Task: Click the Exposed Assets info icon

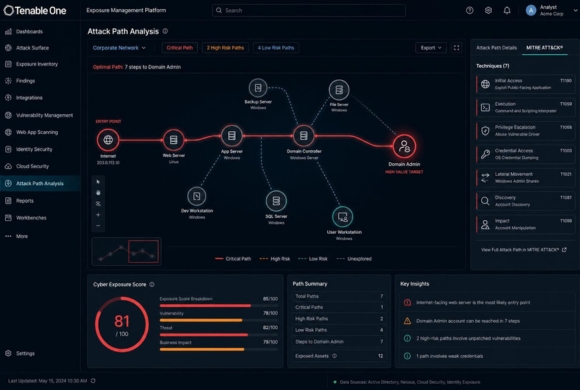Action: tap(334, 356)
